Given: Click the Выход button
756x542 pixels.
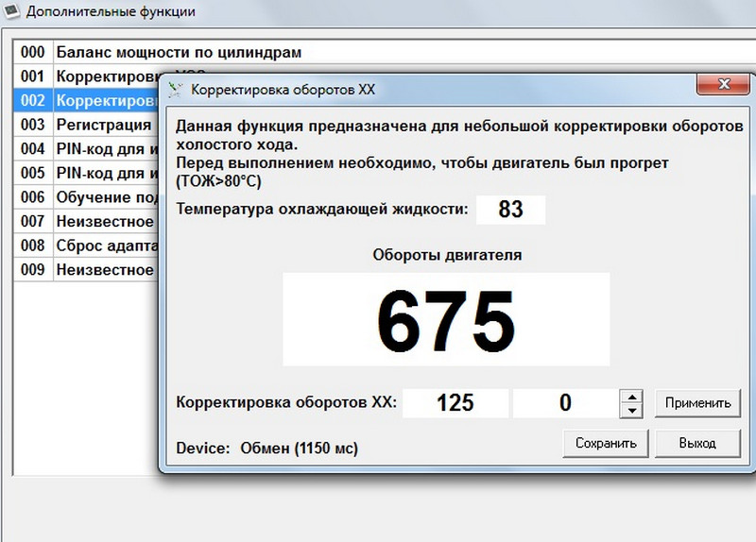Looking at the screenshot, I should (x=697, y=442).
